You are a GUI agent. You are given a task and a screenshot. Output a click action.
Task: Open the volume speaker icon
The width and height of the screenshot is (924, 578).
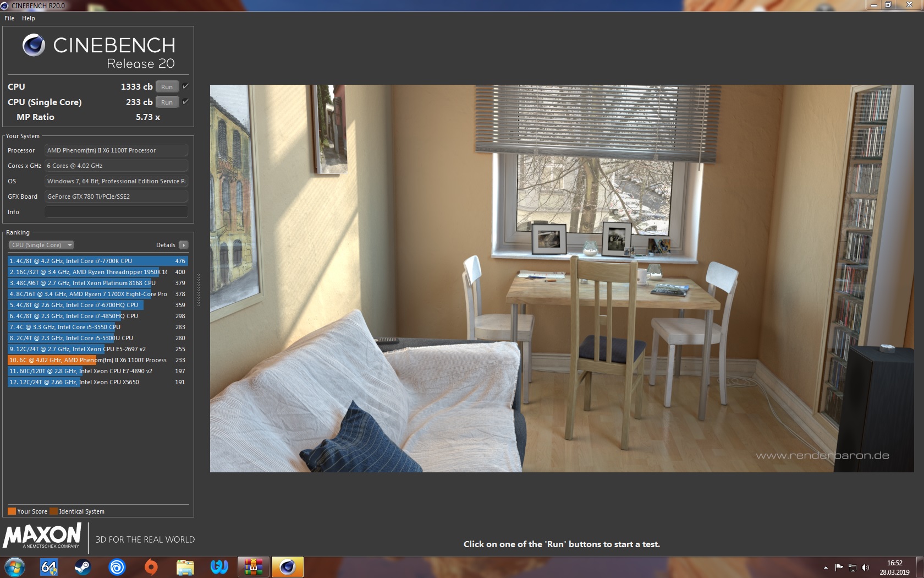point(866,568)
